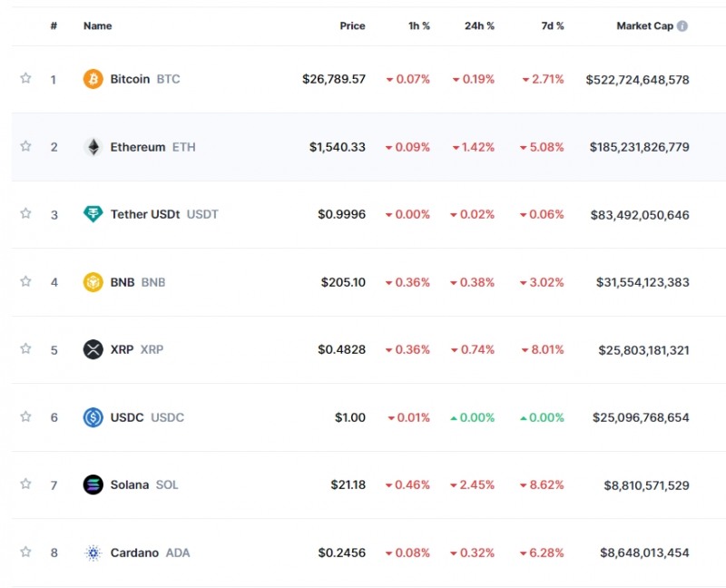Open the Cardano ADA coin page
The width and height of the screenshot is (726, 588).
click(134, 553)
